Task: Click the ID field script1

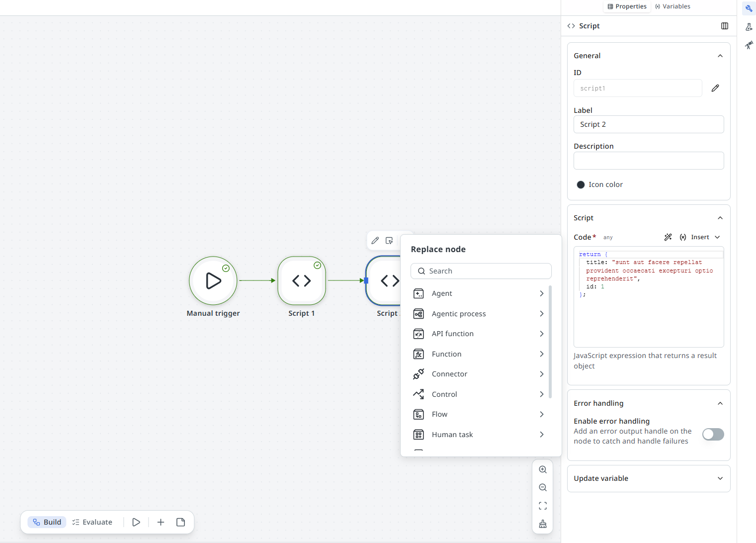Action: click(638, 88)
